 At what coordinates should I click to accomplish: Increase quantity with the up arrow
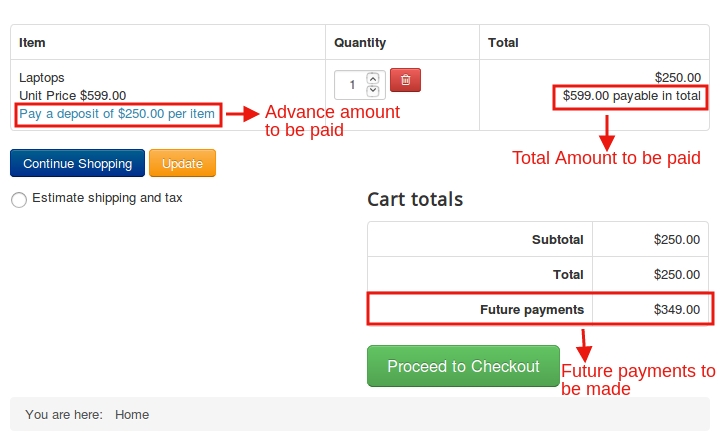click(373, 78)
